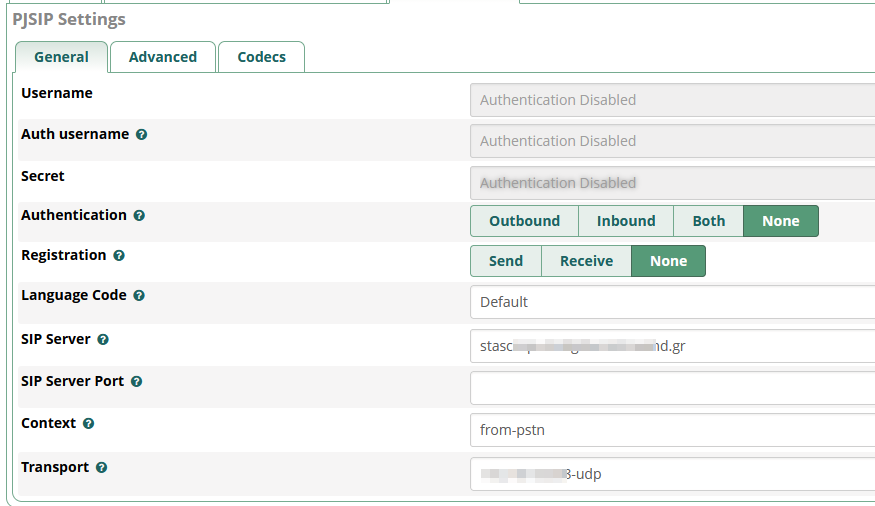Click help icon beside Transport label
875x506 pixels.
click(x=101, y=468)
